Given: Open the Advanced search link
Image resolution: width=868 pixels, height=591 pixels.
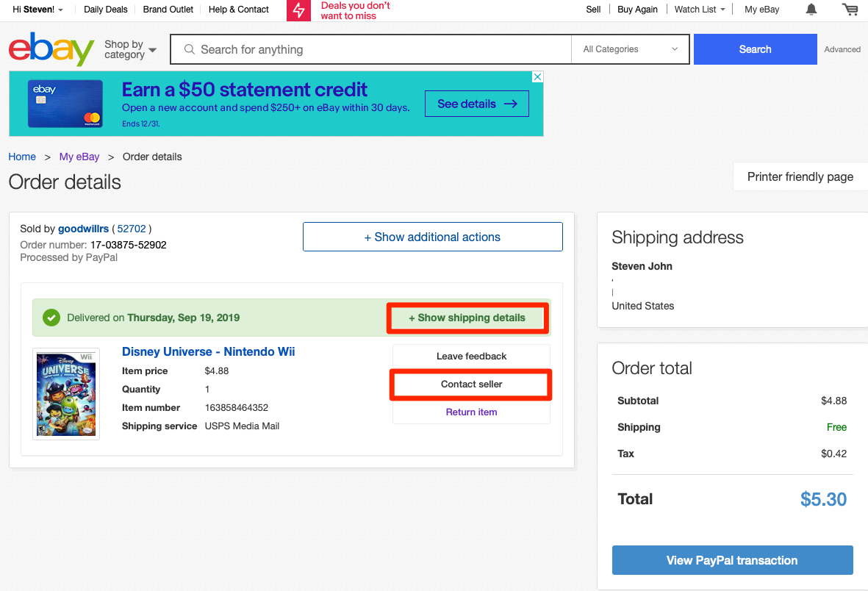Looking at the screenshot, I should (x=842, y=49).
